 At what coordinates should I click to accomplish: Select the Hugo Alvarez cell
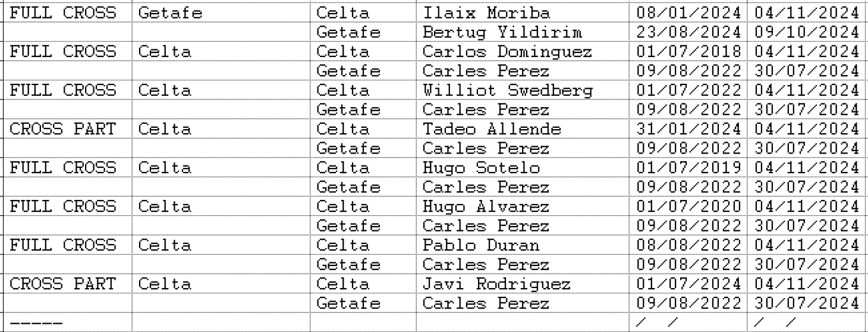tap(523, 206)
